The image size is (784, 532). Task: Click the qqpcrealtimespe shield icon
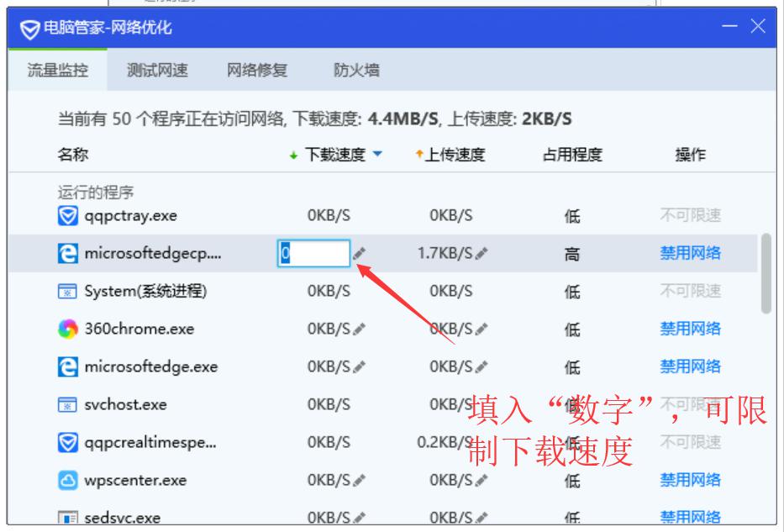pyautogui.click(x=67, y=443)
